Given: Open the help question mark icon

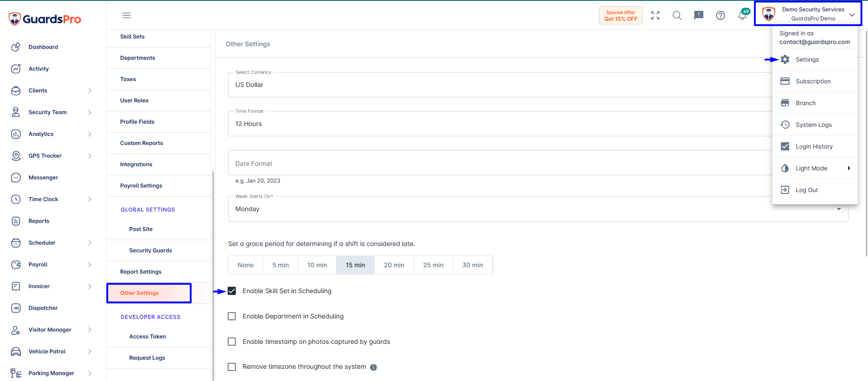Looking at the screenshot, I should coord(721,15).
